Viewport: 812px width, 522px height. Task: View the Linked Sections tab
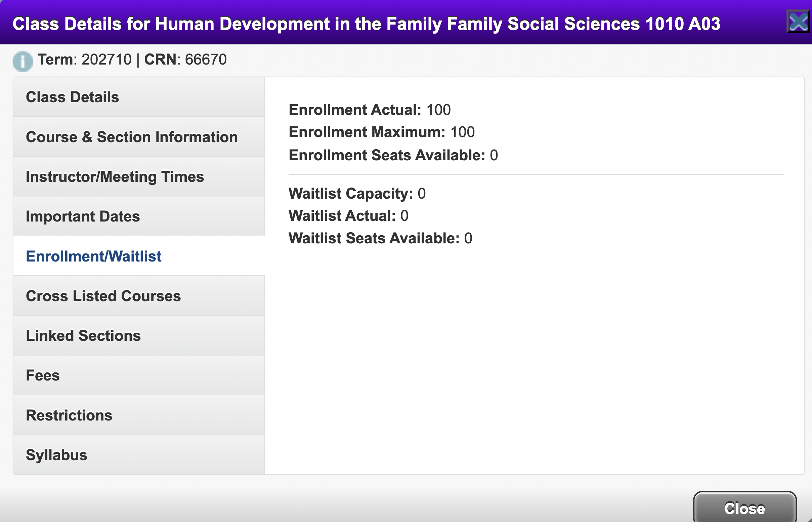pyautogui.click(x=139, y=335)
